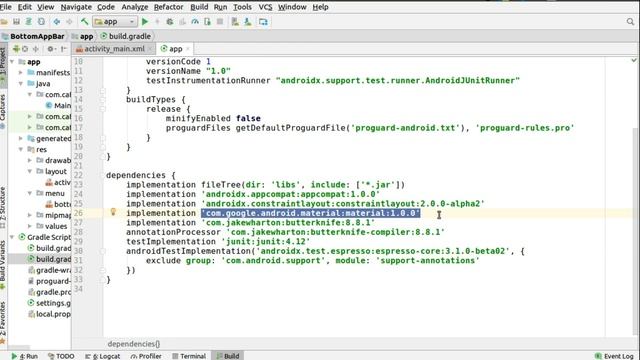Viewport: 640px width, 360px height.
Task: Select the proguard rules file
Action: (x=49, y=281)
